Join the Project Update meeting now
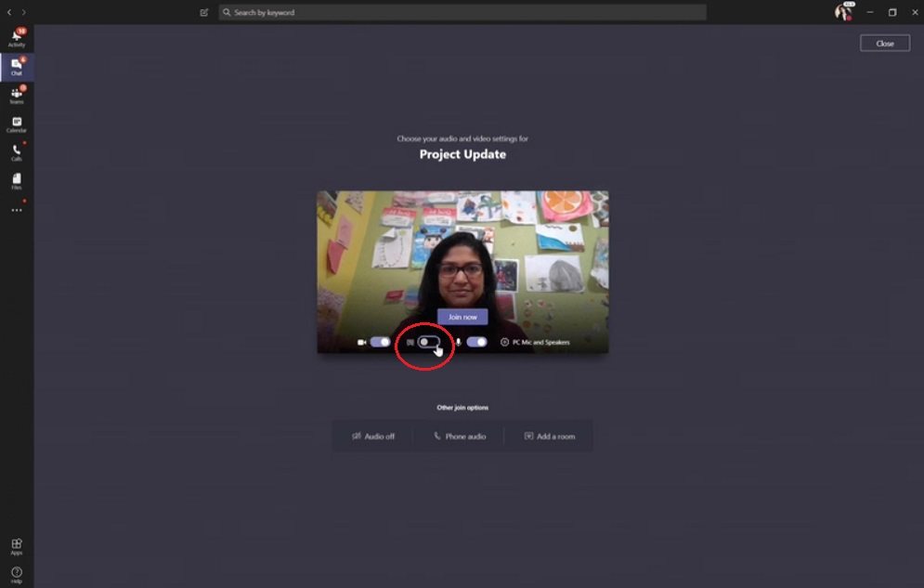The height and width of the screenshot is (588, 924). tap(462, 316)
